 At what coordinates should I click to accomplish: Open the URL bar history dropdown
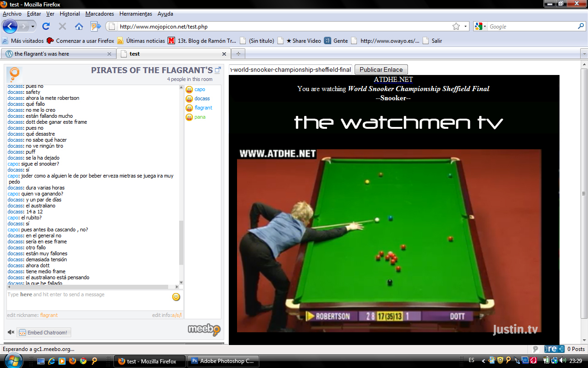(x=465, y=27)
